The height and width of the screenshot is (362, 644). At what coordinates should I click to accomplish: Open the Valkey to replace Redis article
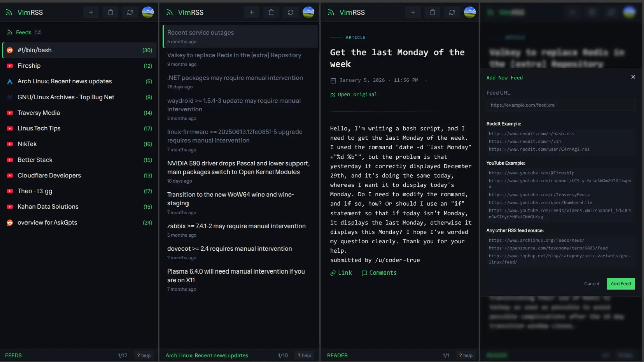click(x=234, y=55)
